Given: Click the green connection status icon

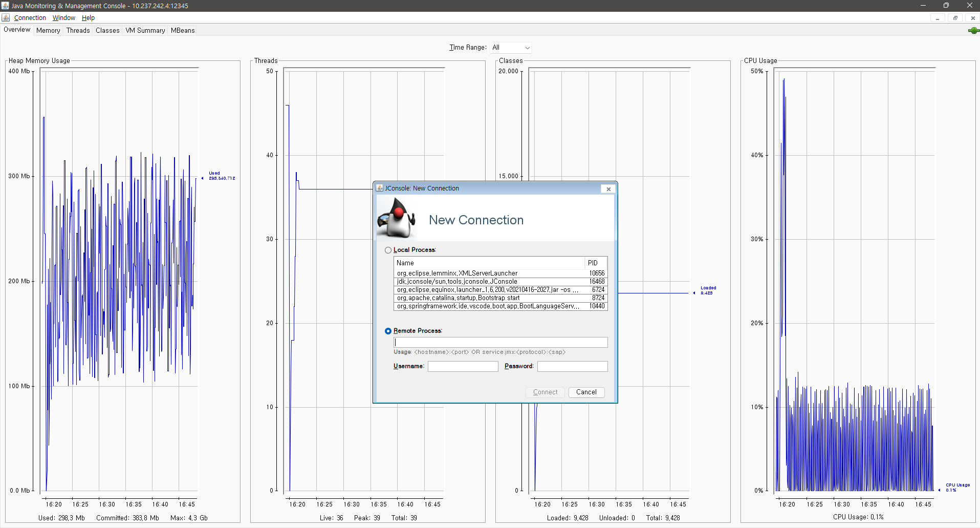Looking at the screenshot, I should pos(973,31).
